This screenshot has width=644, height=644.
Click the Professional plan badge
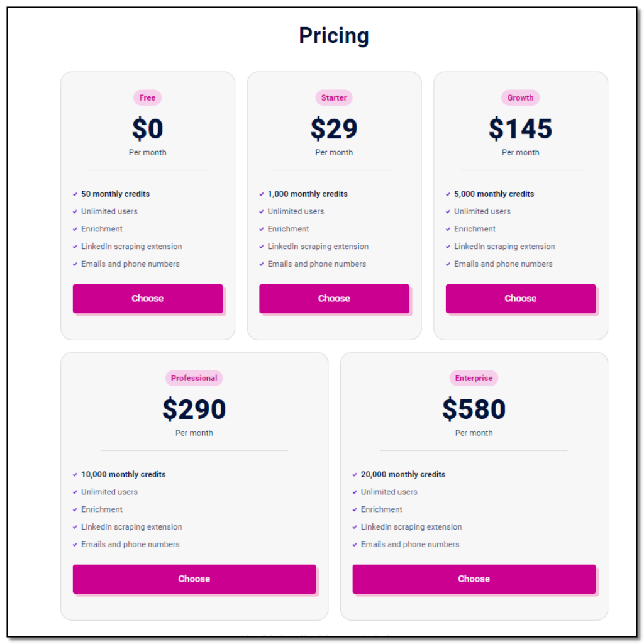pyautogui.click(x=194, y=378)
